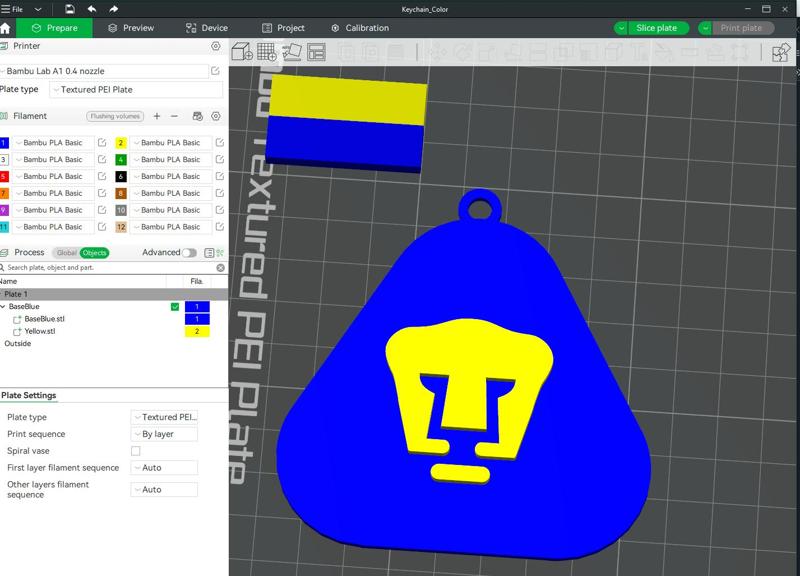Image resolution: width=800 pixels, height=576 pixels.
Task: Open filament settings gear icon
Action: click(x=217, y=115)
